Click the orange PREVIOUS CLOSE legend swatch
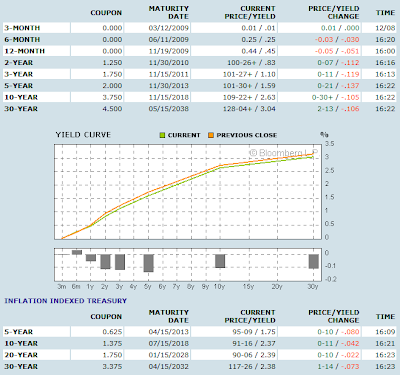This screenshot has height=375, width=400. pos(211,135)
